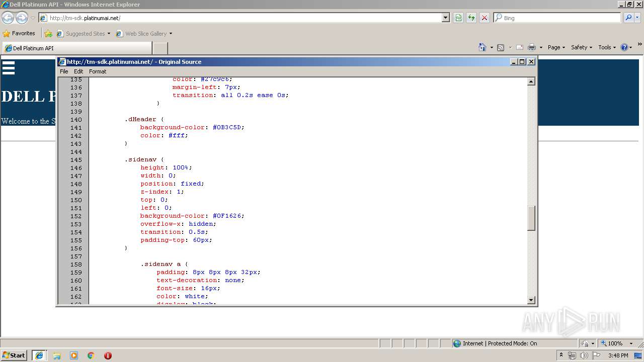Click the Start button
Viewport: 644px width, 362px height.
click(14, 355)
